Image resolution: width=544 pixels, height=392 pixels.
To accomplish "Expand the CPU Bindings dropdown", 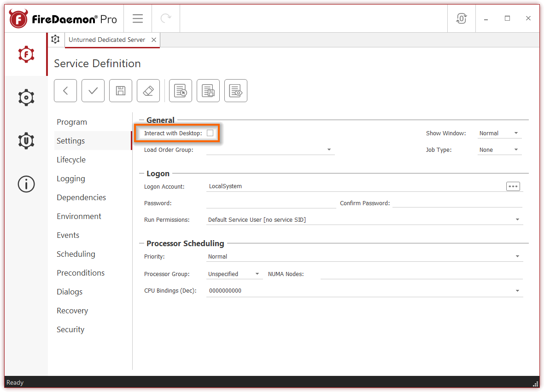I will click(x=364, y=291).
